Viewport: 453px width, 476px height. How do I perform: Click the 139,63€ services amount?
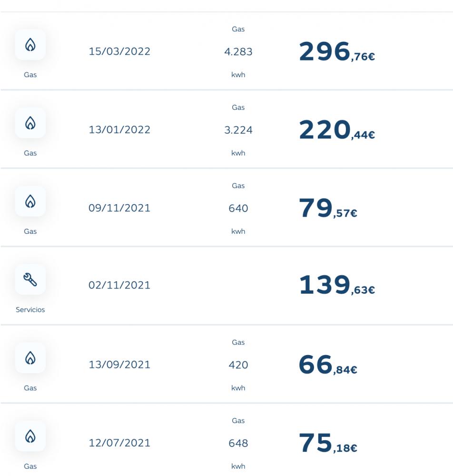pos(337,285)
